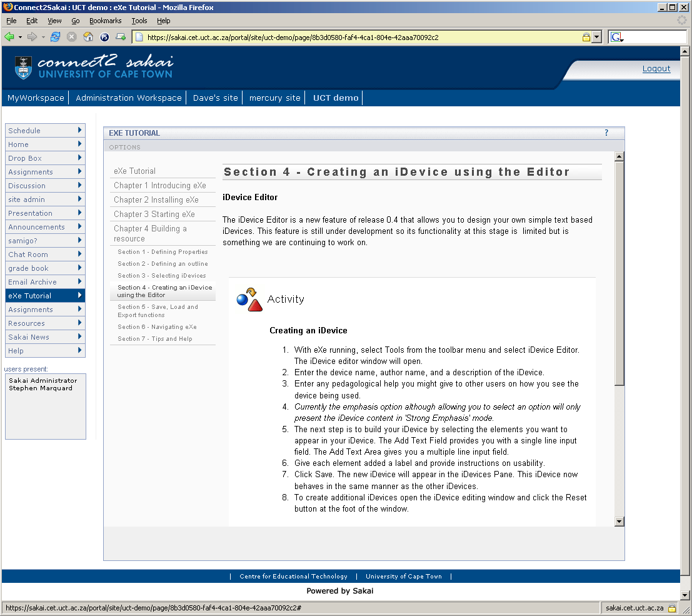Click the page icon in the address bar
692x616 pixels.
click(139, 37)
